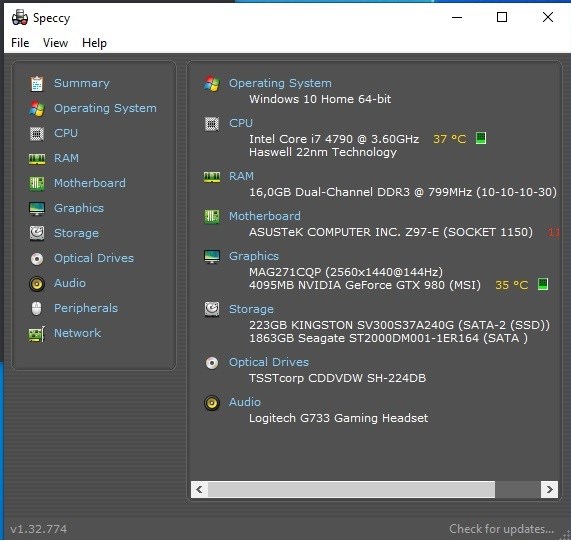Click the sidebar Motherboard icon
571x541 pixels.
pyautogui.click(x=37, y=183)
